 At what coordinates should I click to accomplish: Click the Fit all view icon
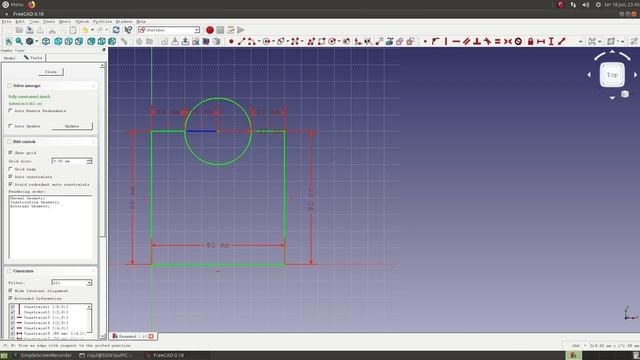click(x=9, y=41)
